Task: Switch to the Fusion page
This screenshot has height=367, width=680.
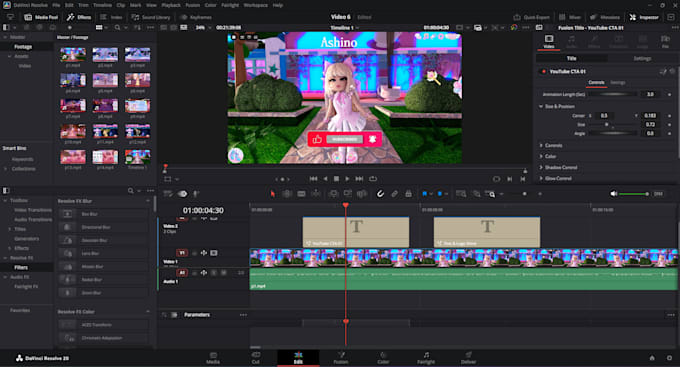Action: coord(341,358)
